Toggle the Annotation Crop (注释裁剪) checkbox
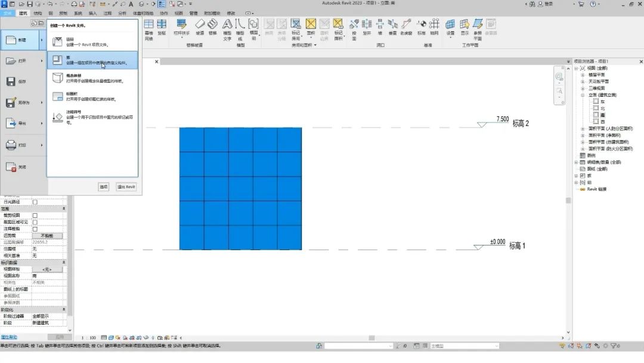The height and width of the screenshot is (363, 644). coord(35,229)
